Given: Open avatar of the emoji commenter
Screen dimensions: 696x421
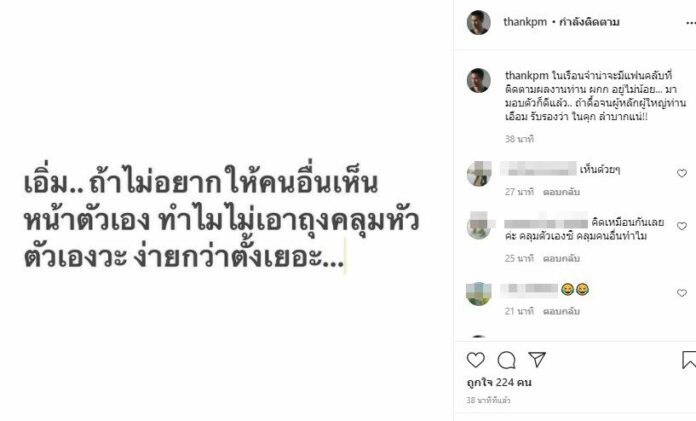Looking at the screenshot, I should 479,294.
